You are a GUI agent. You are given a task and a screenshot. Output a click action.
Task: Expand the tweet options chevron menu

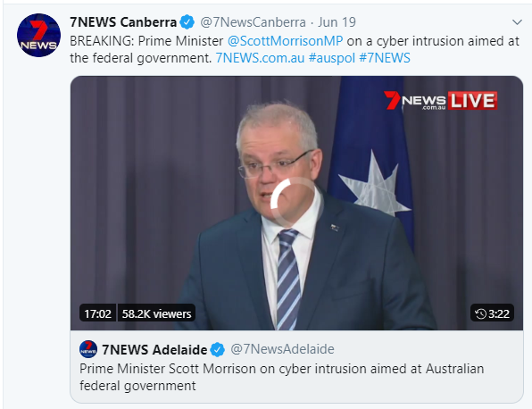coord(517,22)
